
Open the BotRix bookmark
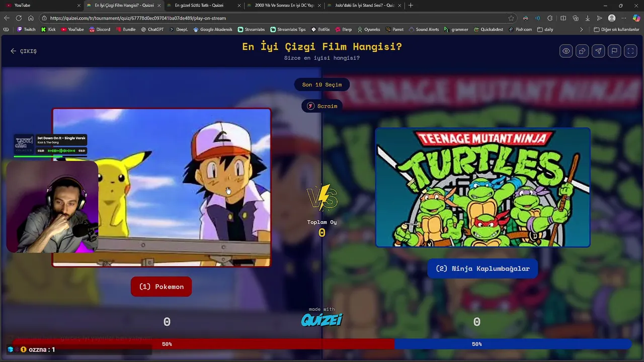(x=320, y=29)
